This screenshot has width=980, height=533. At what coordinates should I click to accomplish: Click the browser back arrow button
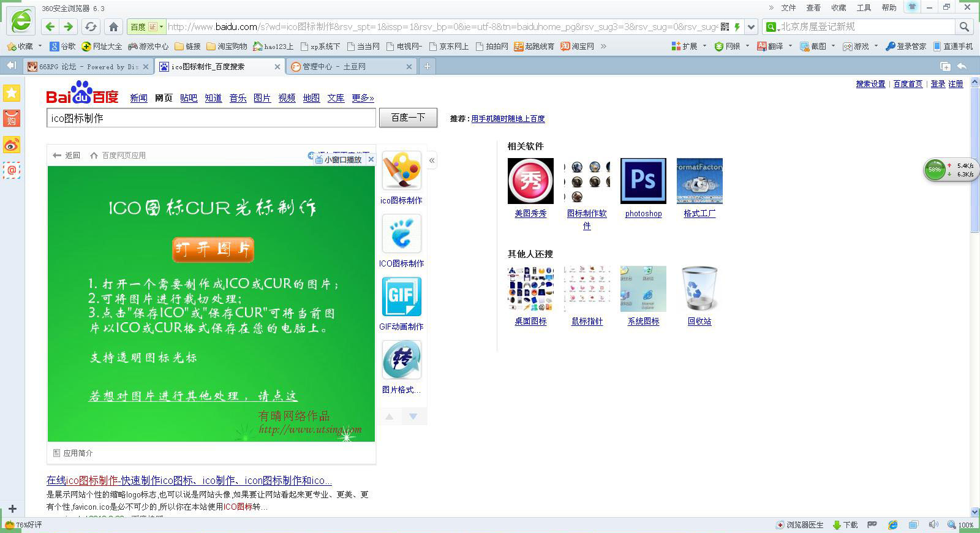(x=50, y=27)
